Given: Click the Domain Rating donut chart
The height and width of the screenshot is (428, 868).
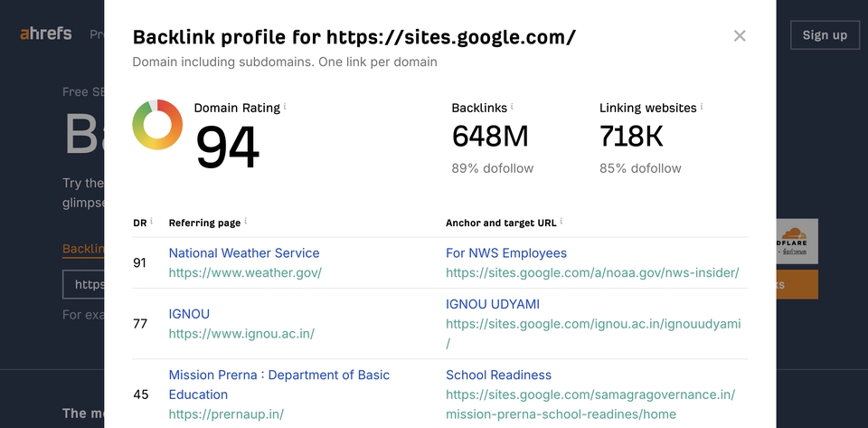Looking at the screenshot, I should tap(157, 125).
